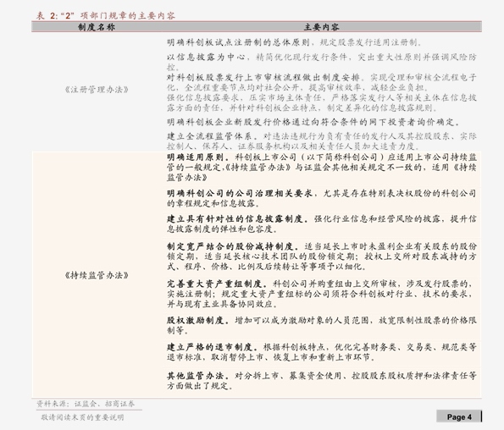This screenshot has height=430, width=504.
Task: Select the '主要内容' column header
Action: tap(321, 27)
